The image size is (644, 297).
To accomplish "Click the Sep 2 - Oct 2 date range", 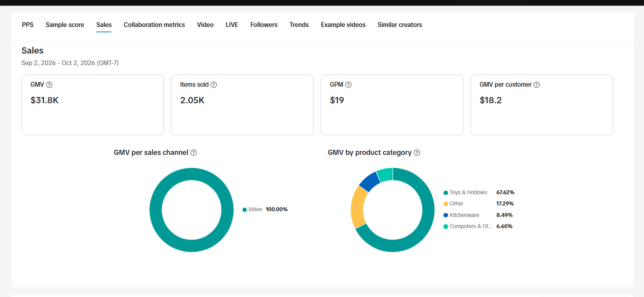I will click(70, 63).
